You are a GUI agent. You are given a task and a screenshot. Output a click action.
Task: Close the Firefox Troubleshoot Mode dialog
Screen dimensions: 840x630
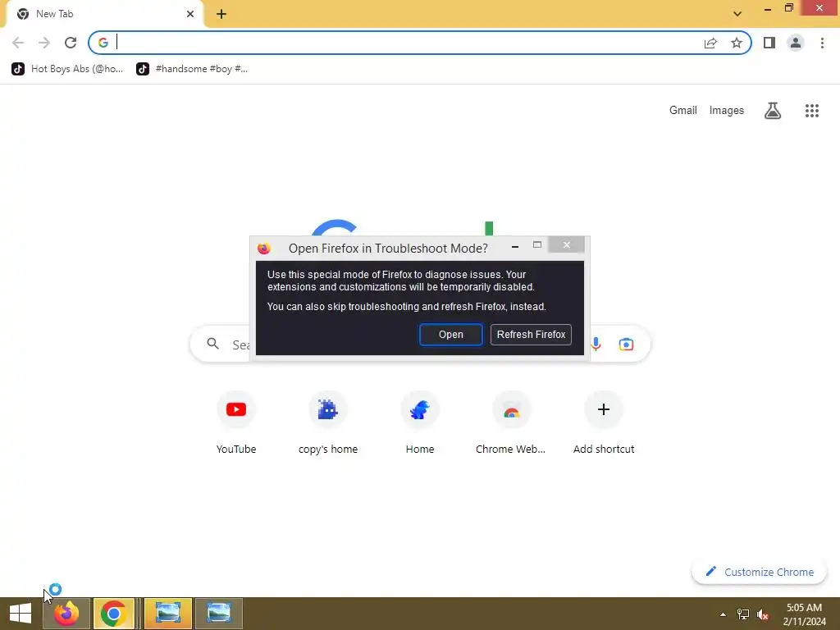[x=566, y=244]
